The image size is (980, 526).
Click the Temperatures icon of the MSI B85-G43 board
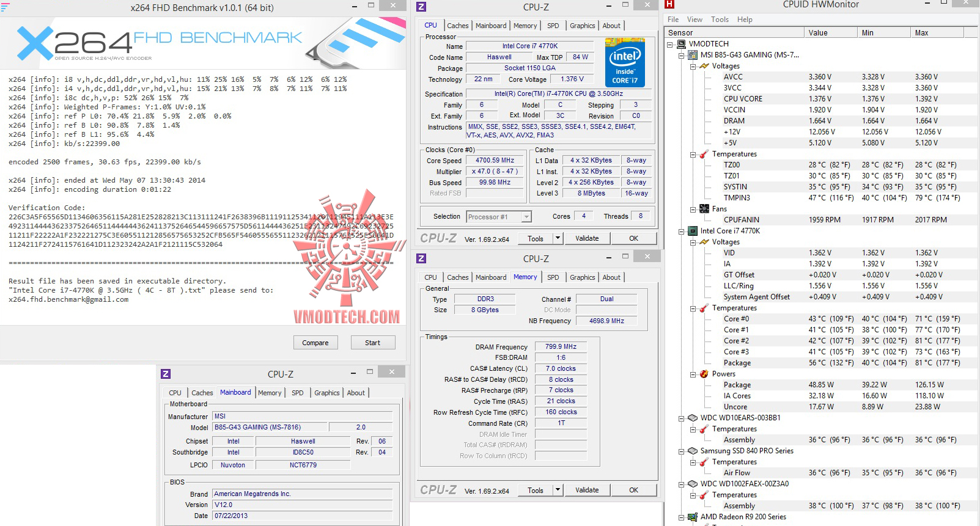[704, 154]
